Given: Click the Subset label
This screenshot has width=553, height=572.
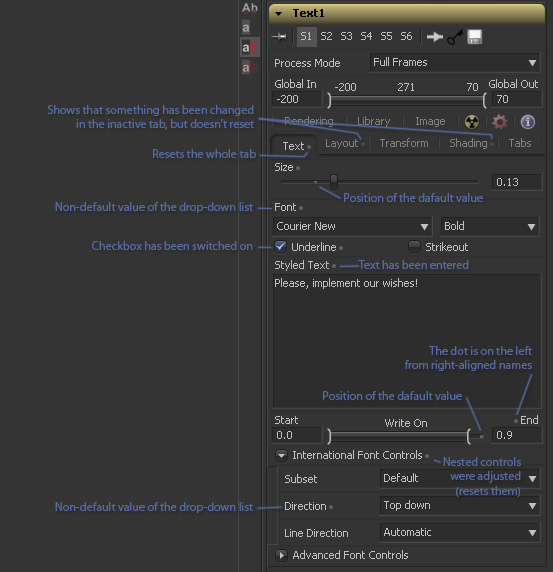Looking at the screenshot, I should point(301,479).
